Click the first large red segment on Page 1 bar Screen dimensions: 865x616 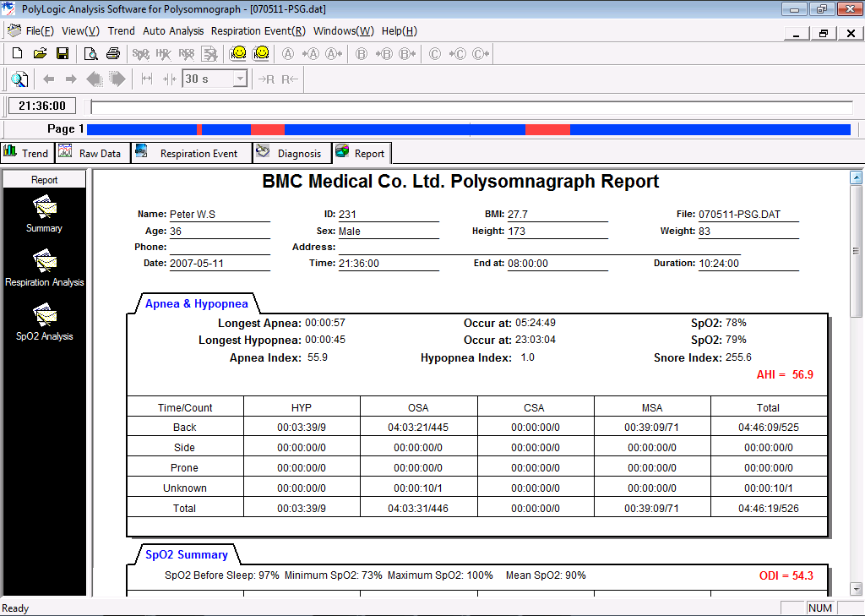click(x=268, y=130)
